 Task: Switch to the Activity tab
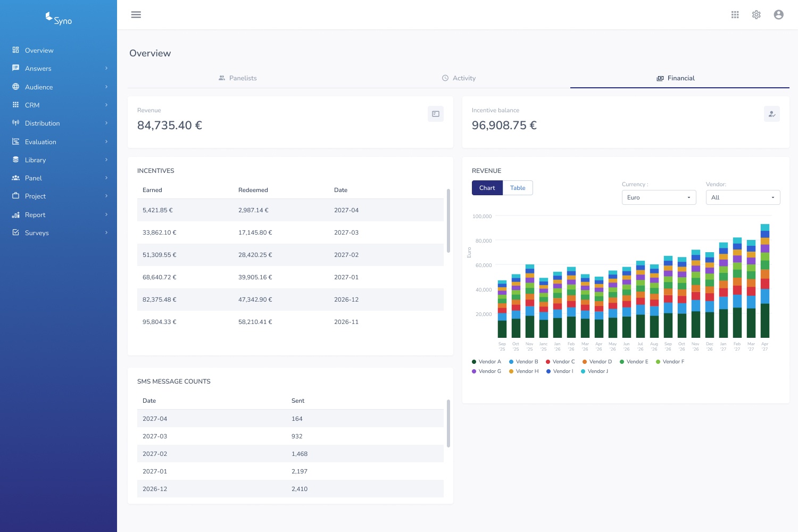[x=459, y=78]
